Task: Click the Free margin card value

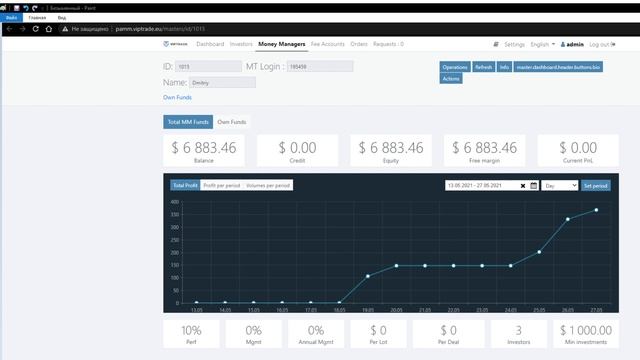Action: (484, 148)
